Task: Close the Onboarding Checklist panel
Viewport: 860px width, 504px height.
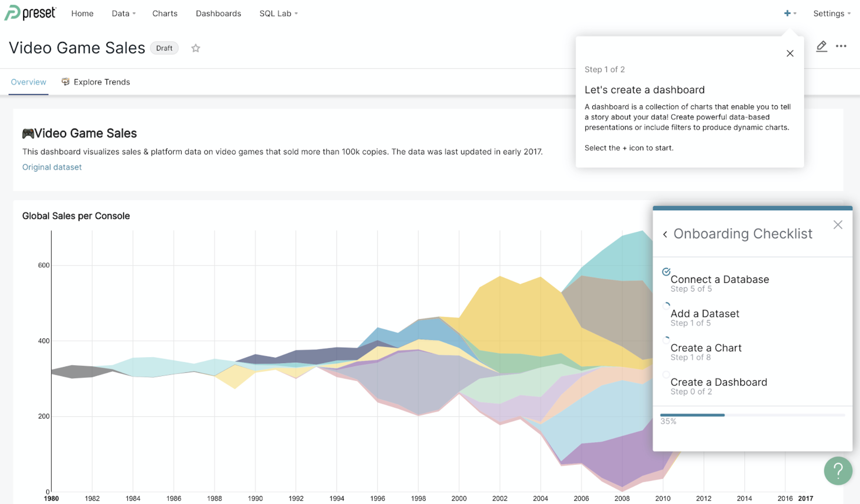Action: (x=838, y=225)
